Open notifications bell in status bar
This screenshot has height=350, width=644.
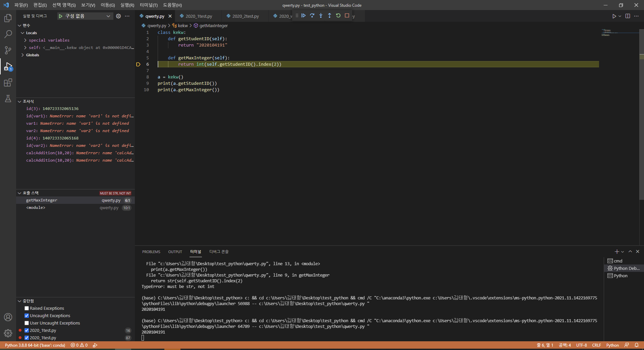[637, 345]
